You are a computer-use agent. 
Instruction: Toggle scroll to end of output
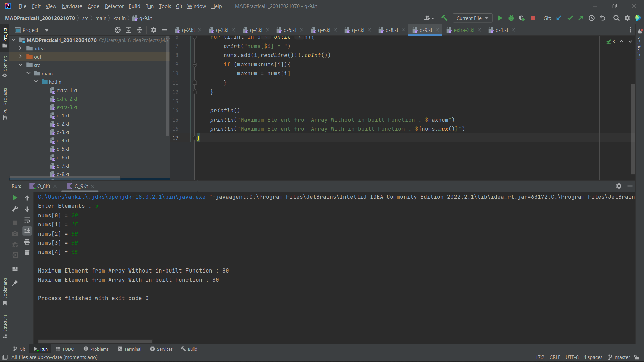click(x=27, y=231)
